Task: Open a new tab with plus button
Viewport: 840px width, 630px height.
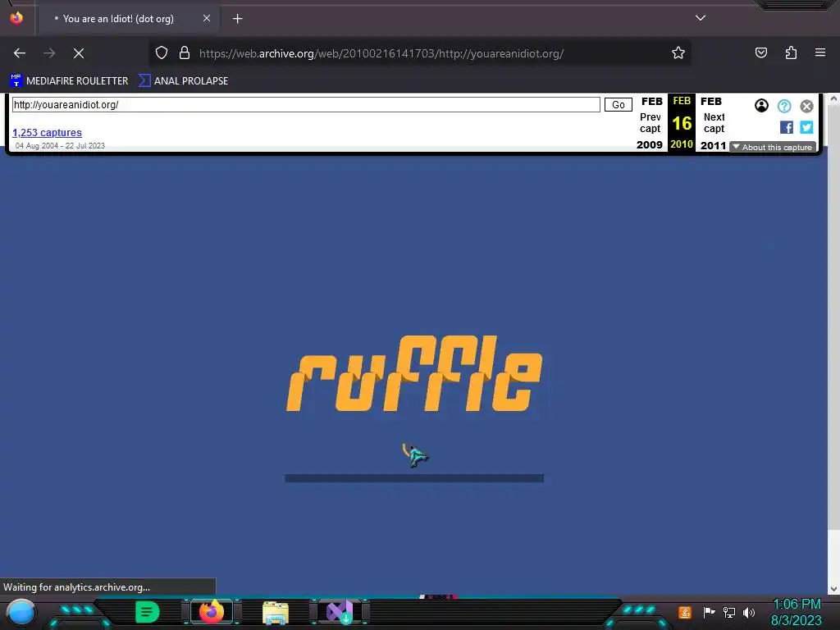Action: click(x=237, y=19)
